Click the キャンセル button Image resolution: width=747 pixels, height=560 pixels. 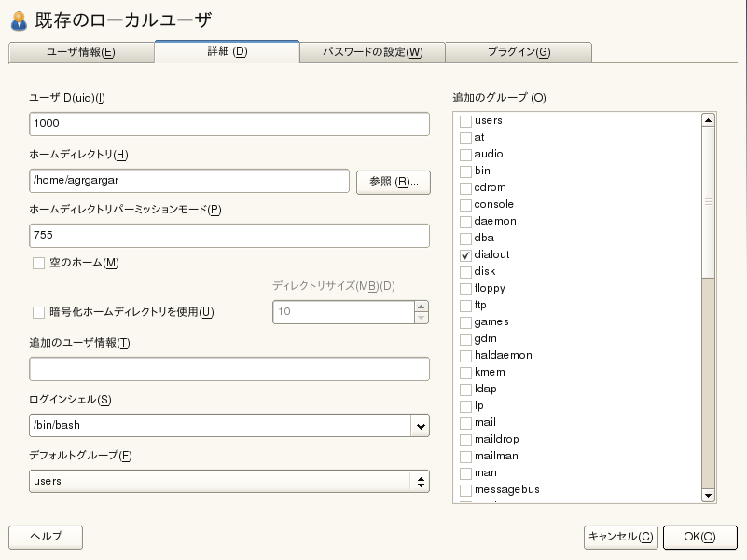(x=620, y=537)
